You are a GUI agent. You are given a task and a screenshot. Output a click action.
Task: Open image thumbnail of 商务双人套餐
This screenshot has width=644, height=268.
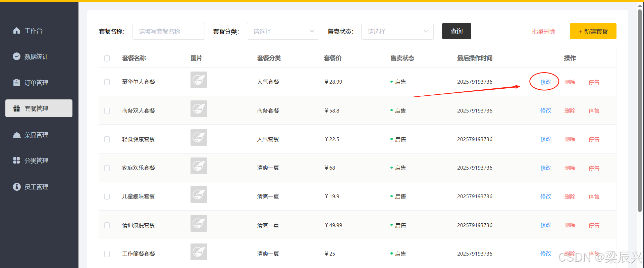(199, 109)
